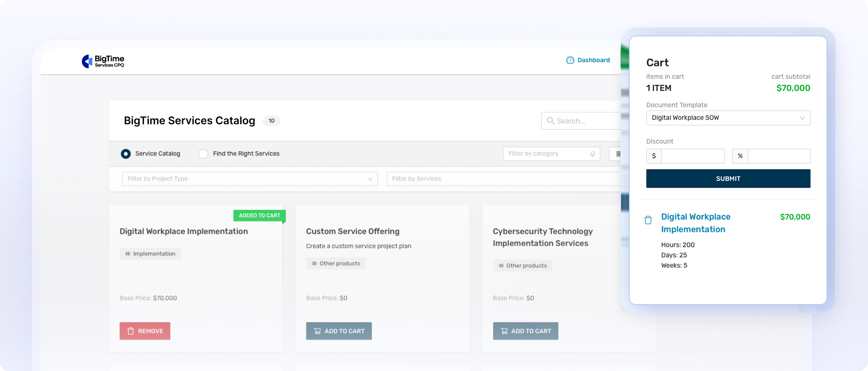
Task: Open Cybersecurity Technology Implementation Services title
Action: point(542,237)
